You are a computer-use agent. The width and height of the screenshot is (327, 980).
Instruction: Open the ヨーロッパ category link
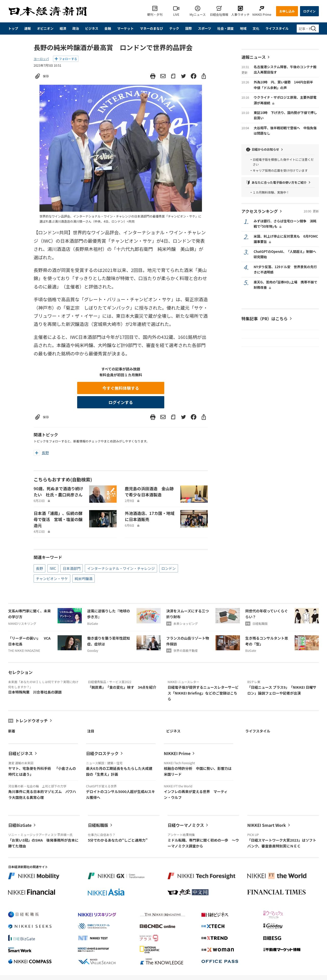(x=41, y=59)
